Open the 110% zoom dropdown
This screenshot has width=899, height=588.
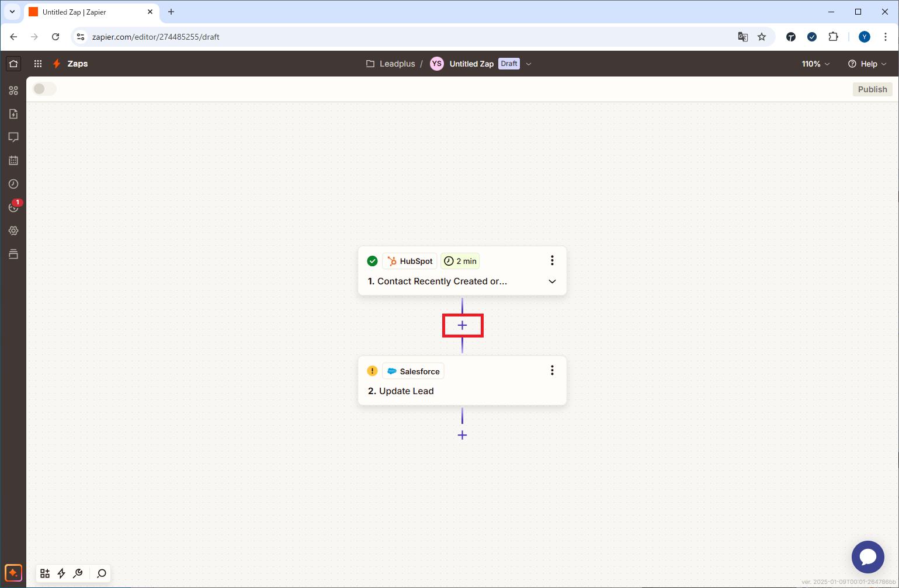click(x=816, y=64)
